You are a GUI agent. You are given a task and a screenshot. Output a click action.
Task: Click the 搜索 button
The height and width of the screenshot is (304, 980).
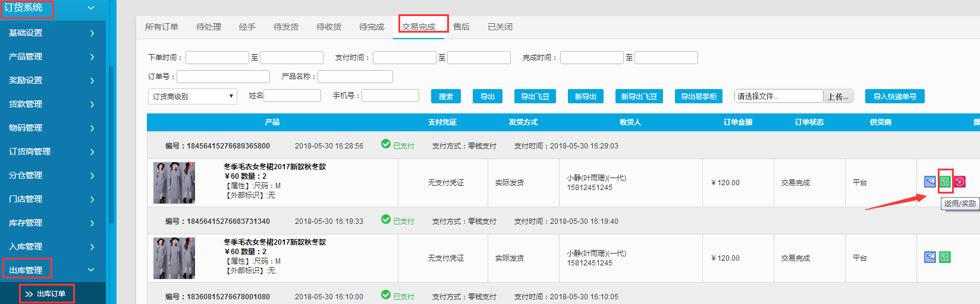[446, 96]
